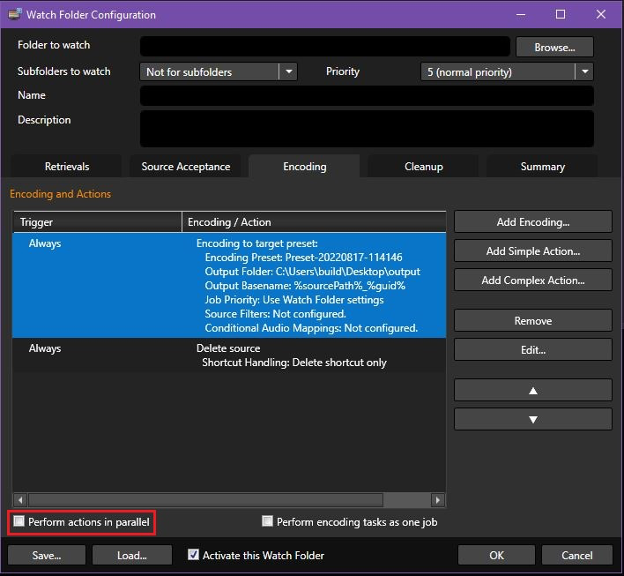Click the Output Basename %sourcePath%_%guid% line
624x576 pixels.
pyautogui.click(x=305, y=285)
